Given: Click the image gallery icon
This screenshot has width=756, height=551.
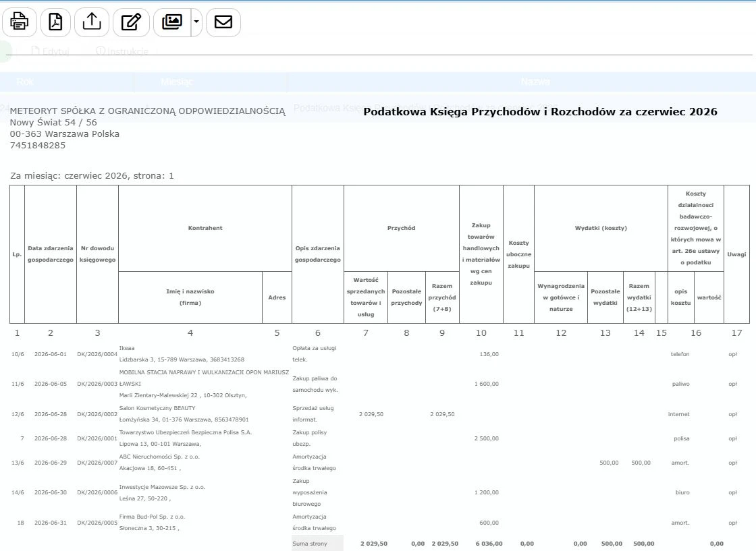Looking at the screenshot, I should (x=172, y=22).
